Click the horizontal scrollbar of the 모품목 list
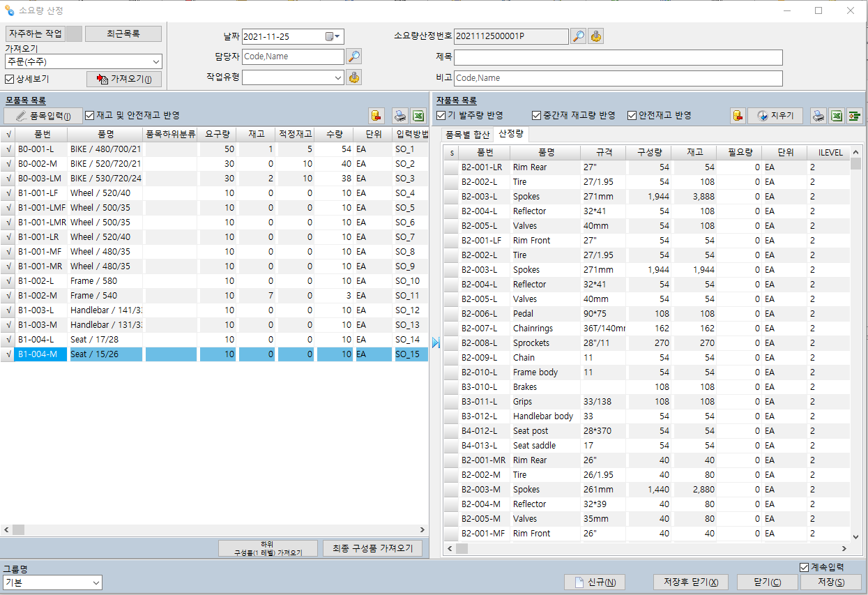The width and height of the screenshot is (868, 595). pos(214,530)
